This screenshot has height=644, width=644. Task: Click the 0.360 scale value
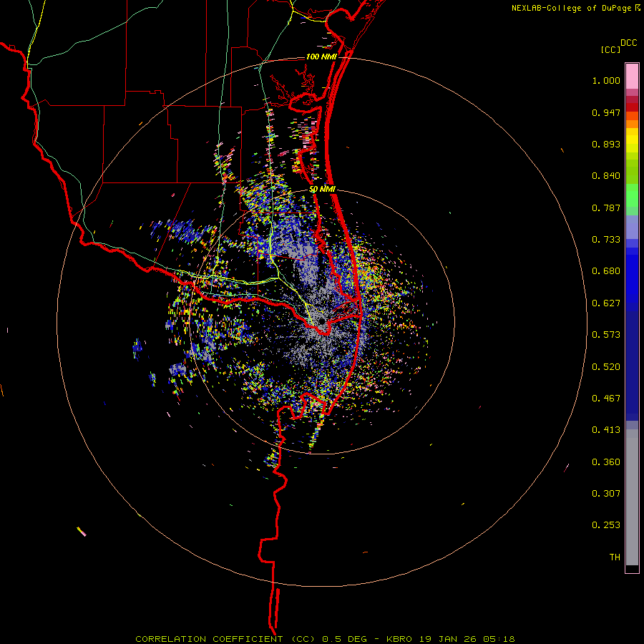pos(606,462)
